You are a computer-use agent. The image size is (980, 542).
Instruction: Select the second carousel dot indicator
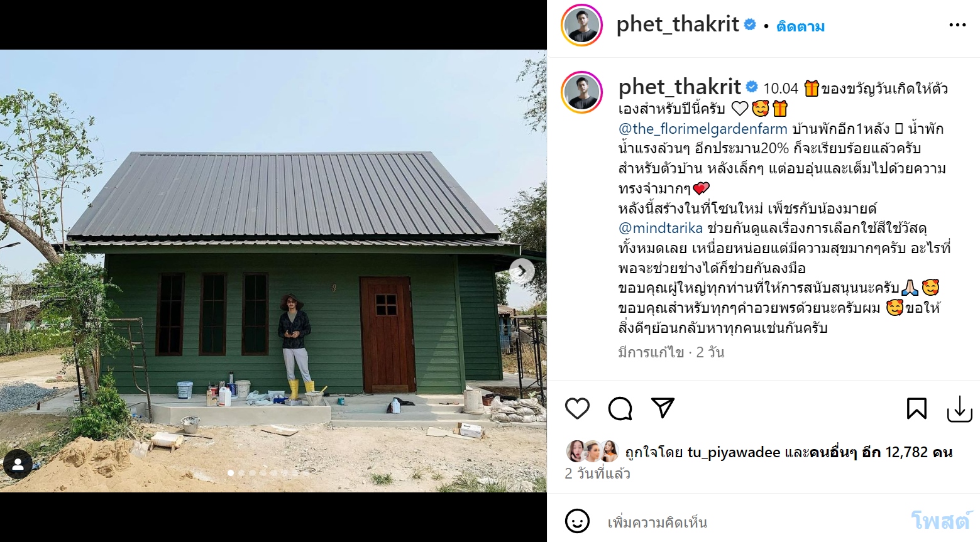(x=241, y=473)
